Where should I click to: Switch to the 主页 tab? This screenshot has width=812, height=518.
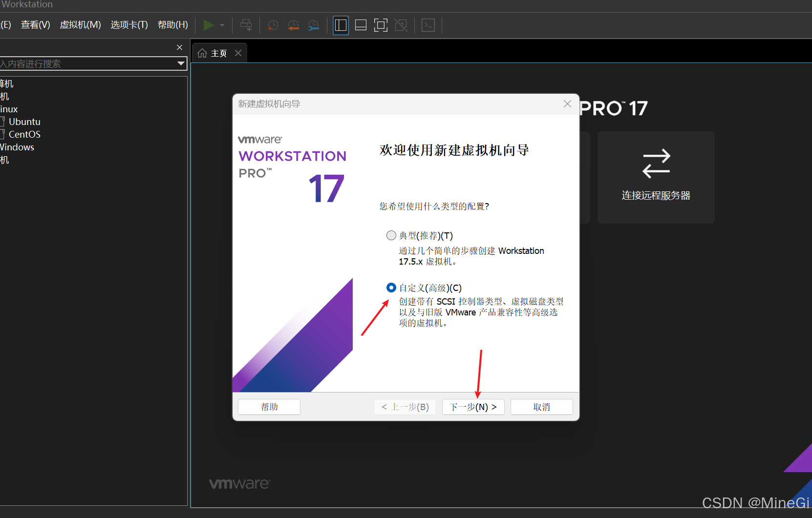(220, 53)
